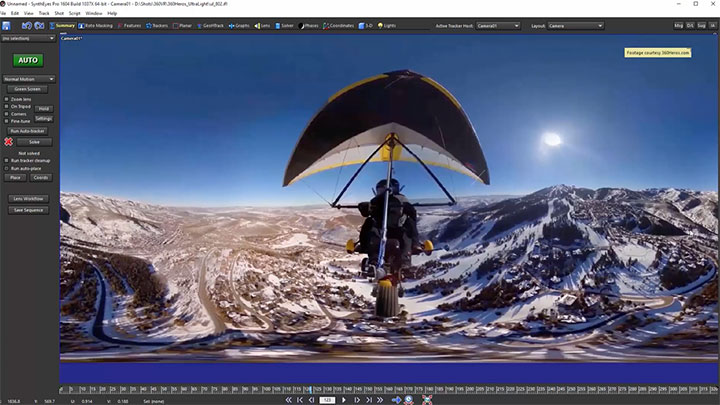Open the View menu
720x405 pixels.
pyautogui.click(x=28, y=13)
